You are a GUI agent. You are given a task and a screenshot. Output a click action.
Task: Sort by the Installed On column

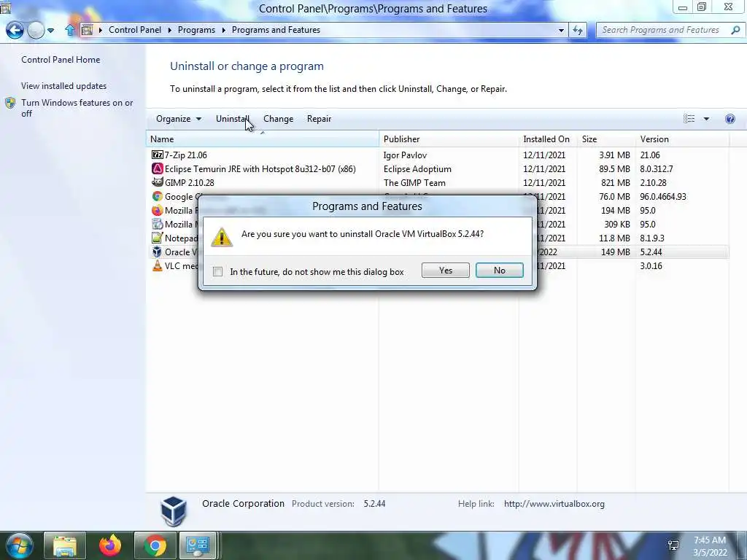(x=547, y=139)
